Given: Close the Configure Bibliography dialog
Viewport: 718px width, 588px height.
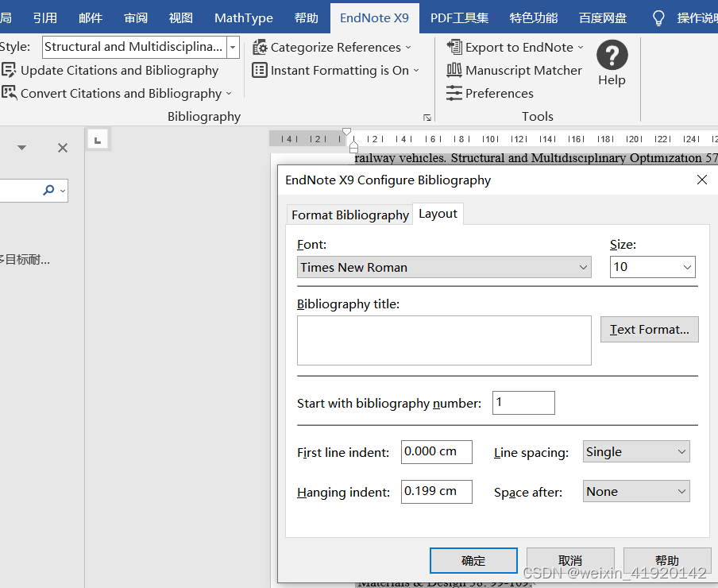Looking at the screenshot, I should 701,180.
